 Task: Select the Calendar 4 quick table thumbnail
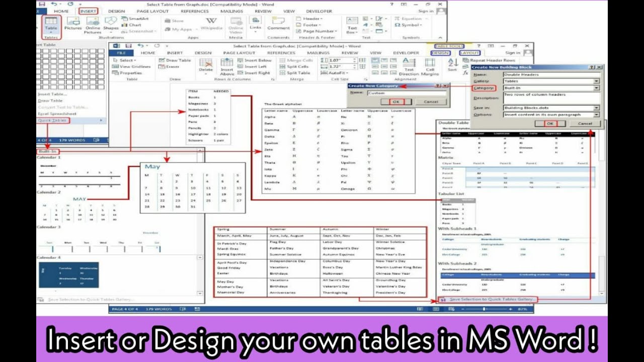[69, 274]
